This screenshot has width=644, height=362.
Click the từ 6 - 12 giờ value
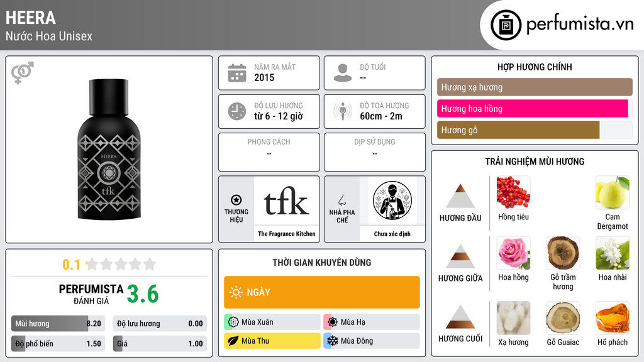[x=279, y=116]
